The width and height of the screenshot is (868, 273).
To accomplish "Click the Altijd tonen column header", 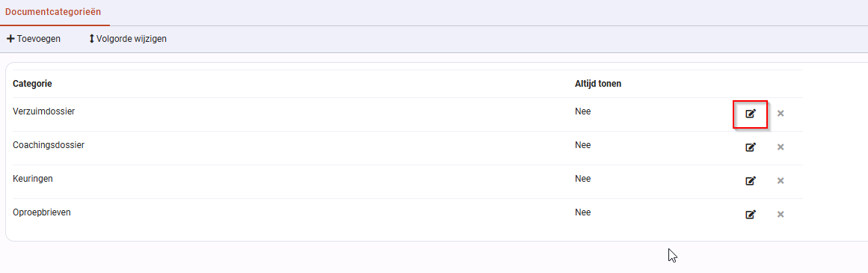I will [598, 84].
